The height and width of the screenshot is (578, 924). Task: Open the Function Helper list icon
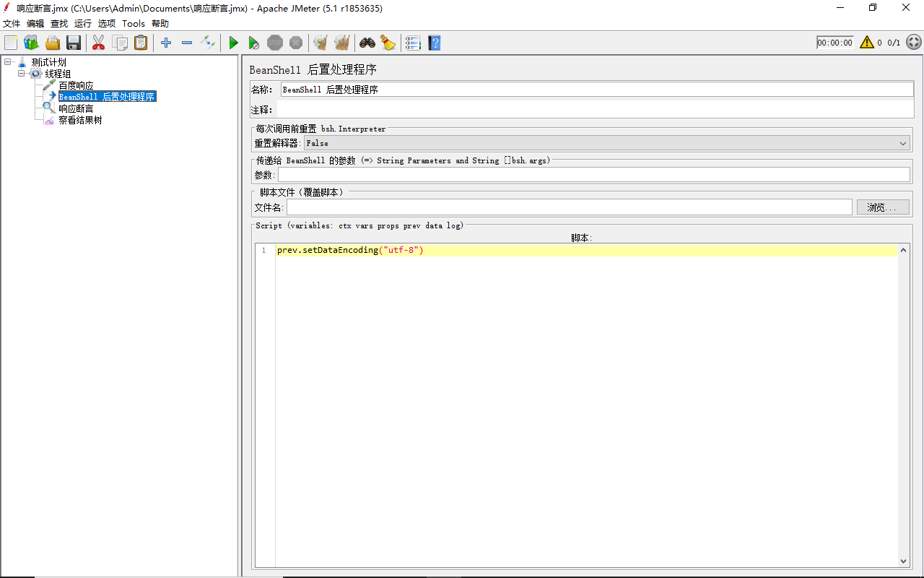(x=413, y=43)
